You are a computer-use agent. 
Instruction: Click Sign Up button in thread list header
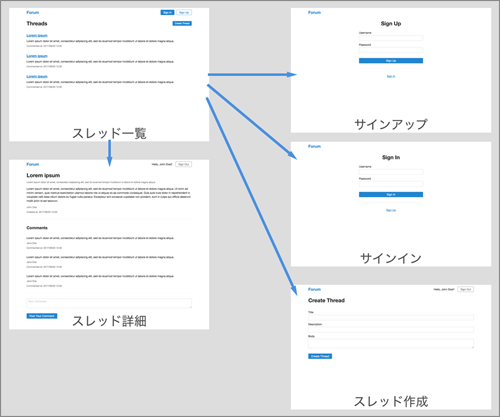tap(184, 13)
